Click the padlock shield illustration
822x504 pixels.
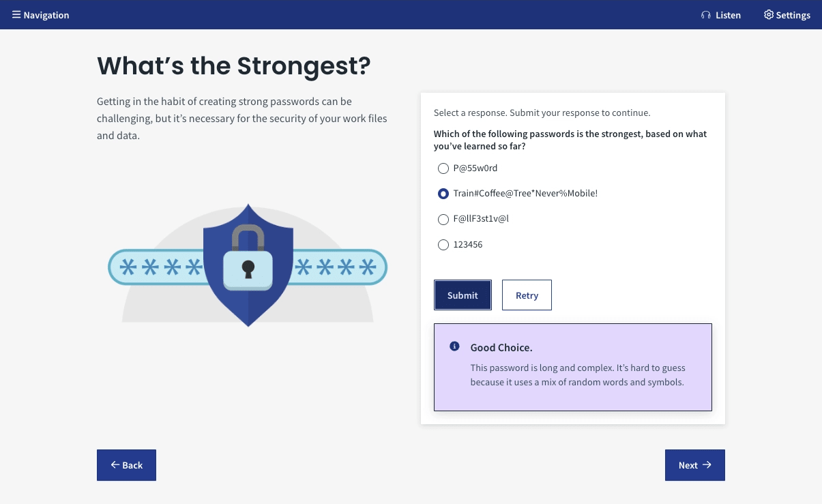[248, 266]
